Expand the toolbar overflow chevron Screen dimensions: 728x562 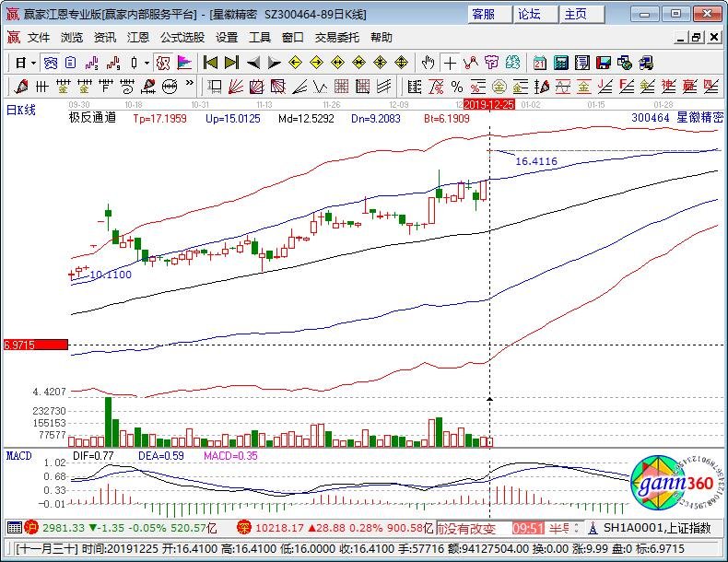point(190,84)
